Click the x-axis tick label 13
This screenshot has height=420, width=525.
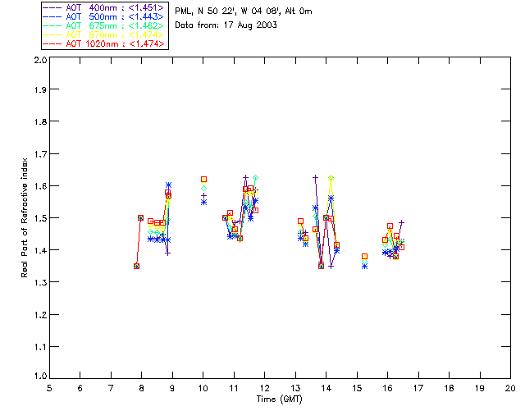[295, 388]
